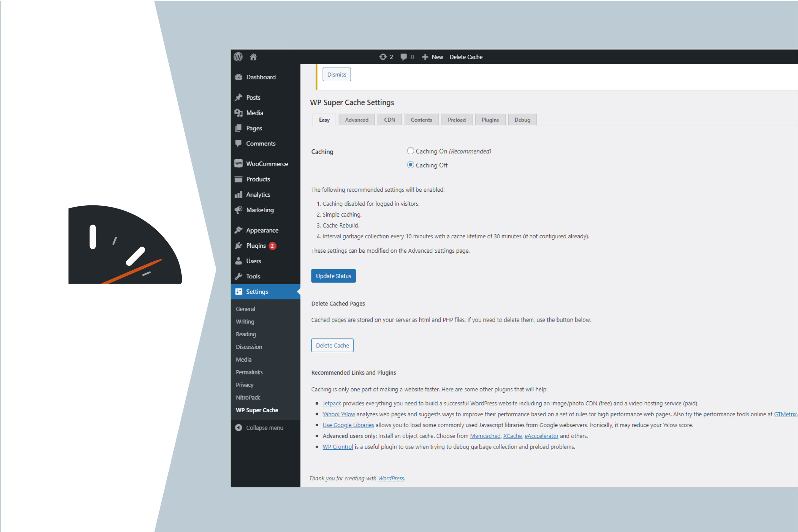This screenshot has height=532, width=798.
Task: Open Writing settings submenu
Action: 245,321
